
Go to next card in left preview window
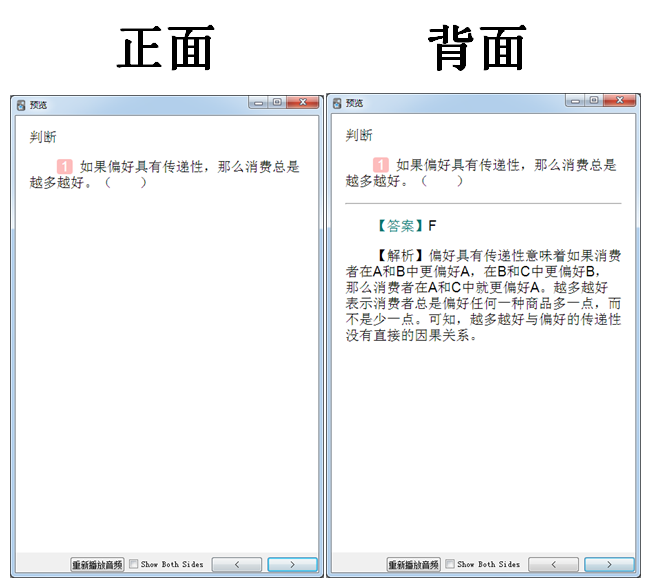click(x=293, y=564)
